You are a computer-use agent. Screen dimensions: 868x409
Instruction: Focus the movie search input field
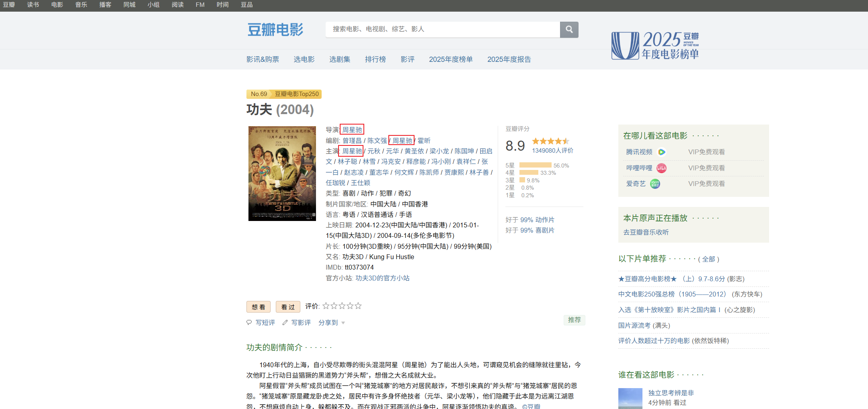click(x=443, y=29)
